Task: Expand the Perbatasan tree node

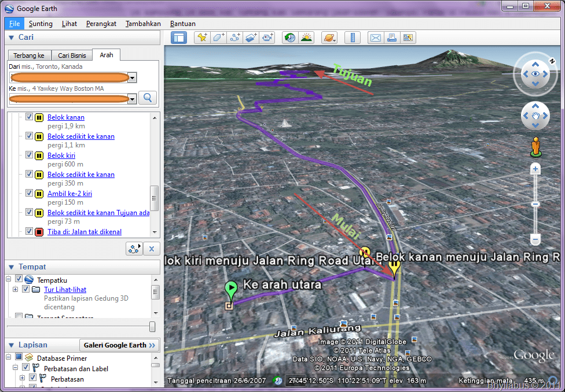Action: coord(23,378)
